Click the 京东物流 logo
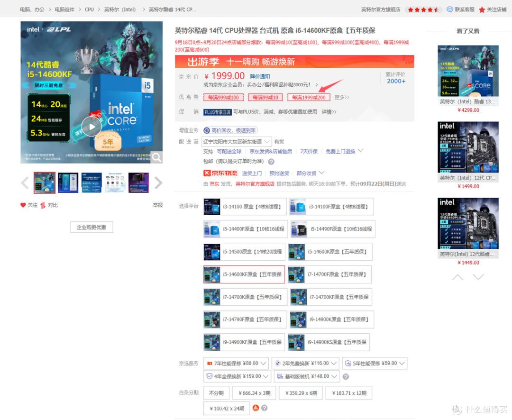512x420 pixels. click(x=220, y=173)
